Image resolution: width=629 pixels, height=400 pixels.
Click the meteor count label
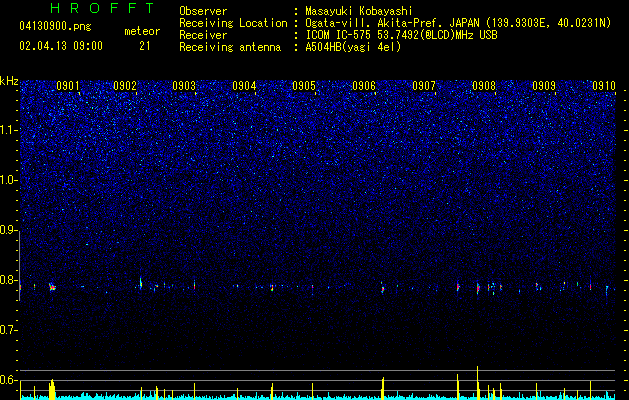[x=142, y=31]
